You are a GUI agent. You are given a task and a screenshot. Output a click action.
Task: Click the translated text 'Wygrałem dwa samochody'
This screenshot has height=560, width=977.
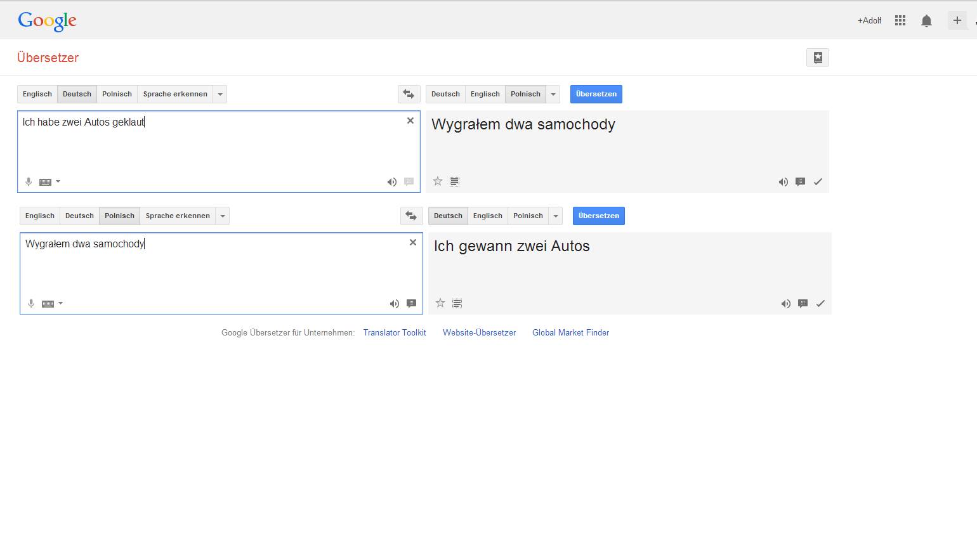click(523, 125)
